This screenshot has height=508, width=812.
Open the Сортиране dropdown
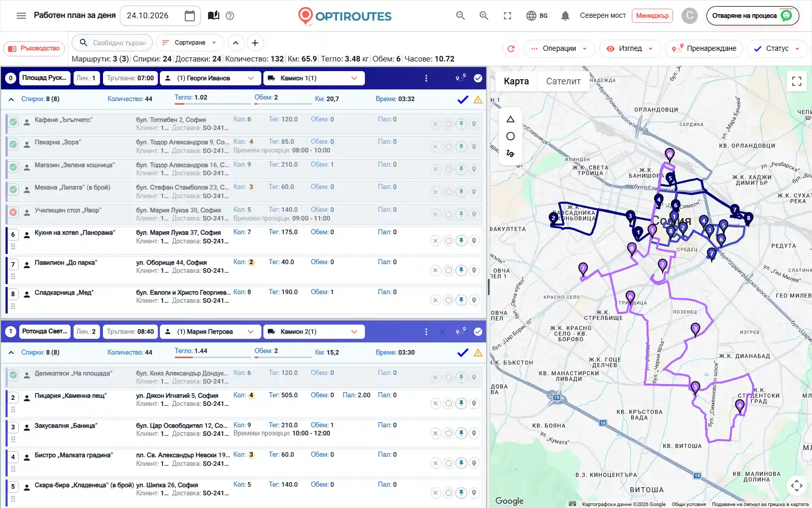[x=190, y=43]
